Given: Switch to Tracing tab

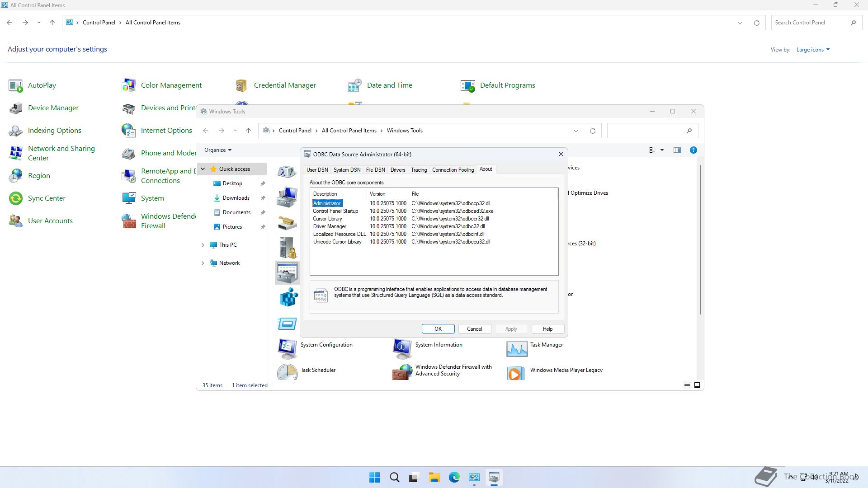Looking at the screenshot, I should pos(419,170).
